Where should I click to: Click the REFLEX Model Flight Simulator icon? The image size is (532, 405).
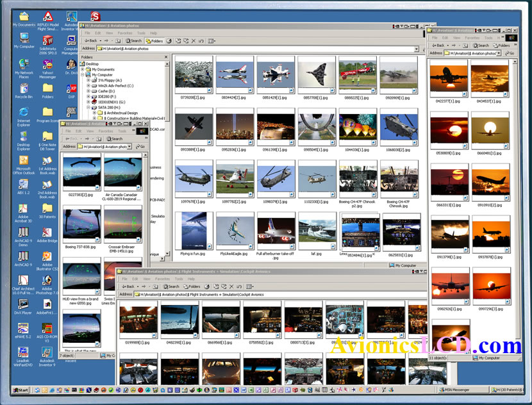pos(47,17)
